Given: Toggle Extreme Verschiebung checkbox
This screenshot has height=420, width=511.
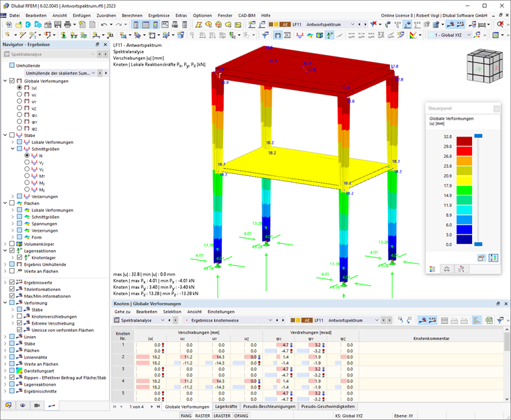Looking at the screenshot, I should (19, 323).
